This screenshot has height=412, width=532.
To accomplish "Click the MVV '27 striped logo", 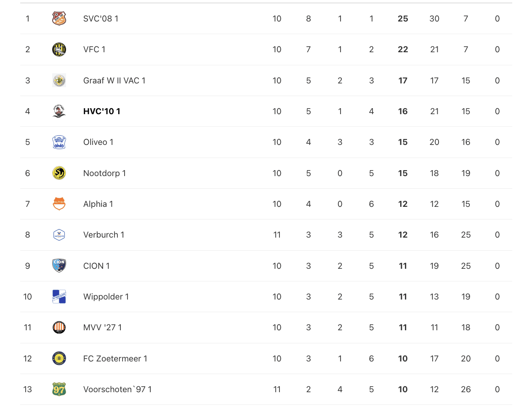I will (59, 327).
